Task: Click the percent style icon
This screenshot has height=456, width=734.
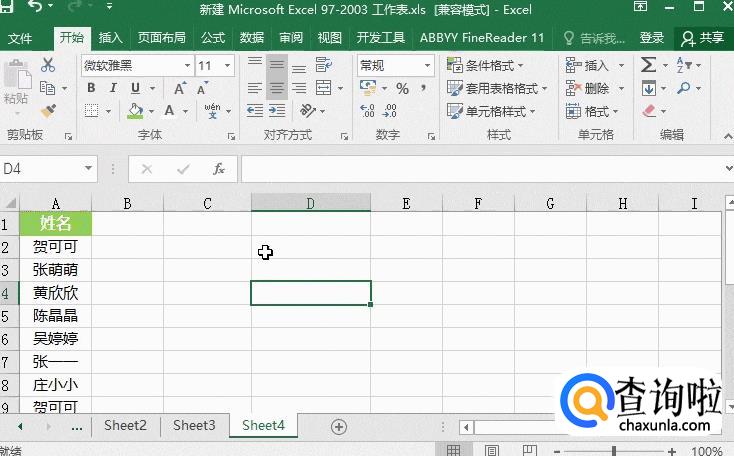Action: (x=402, y=88)
